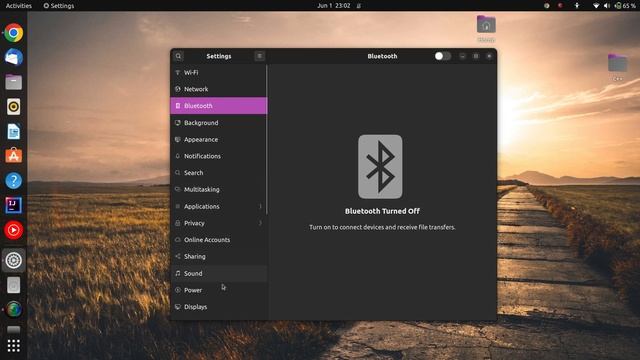This screenshot has width=640, height=360.
Task: Open the Background settings panel
Action: [219, 122]
